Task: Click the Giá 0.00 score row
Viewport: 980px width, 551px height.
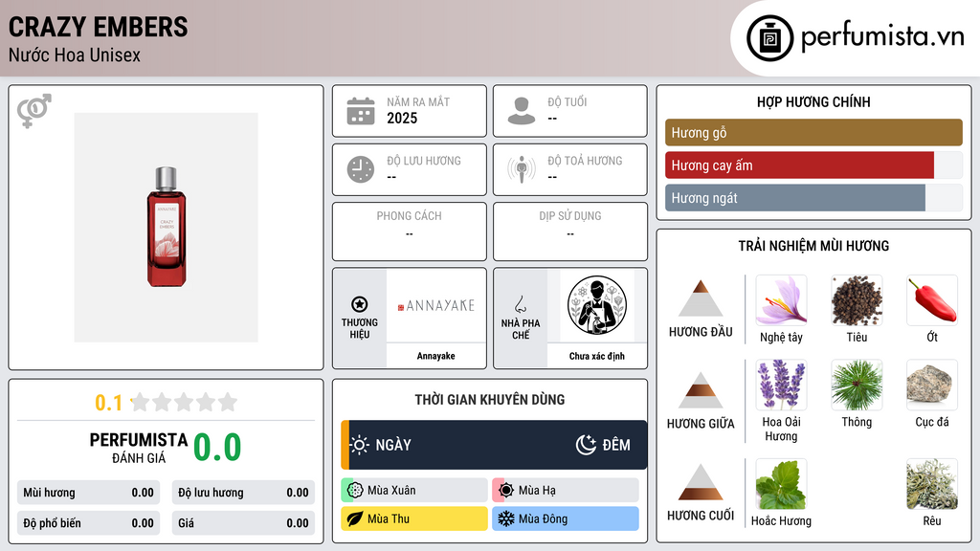Action: 243,523
